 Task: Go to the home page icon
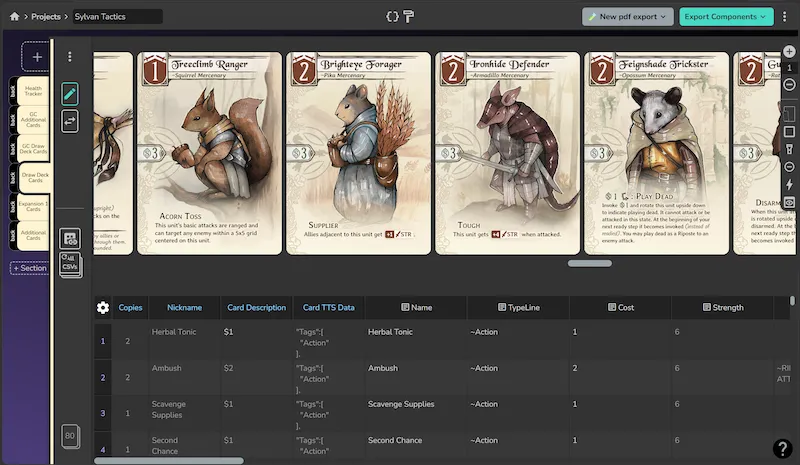(x=14, y=16)
